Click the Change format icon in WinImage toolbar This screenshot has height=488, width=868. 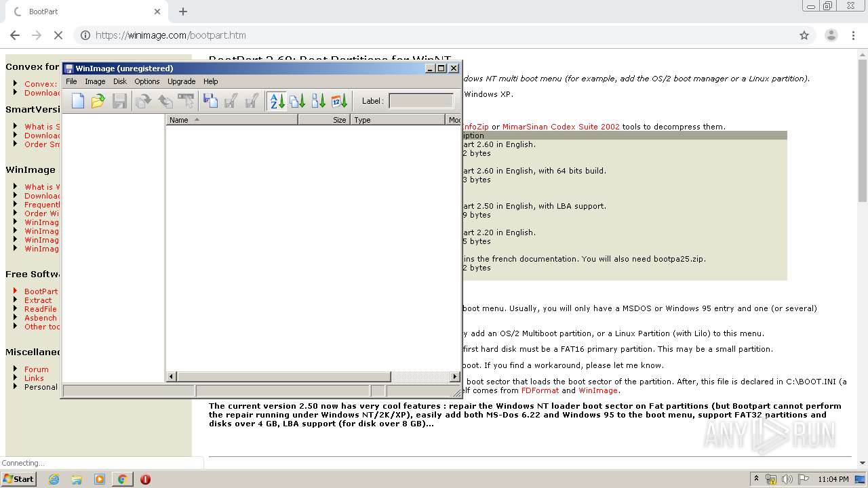(x=186, y=101)
